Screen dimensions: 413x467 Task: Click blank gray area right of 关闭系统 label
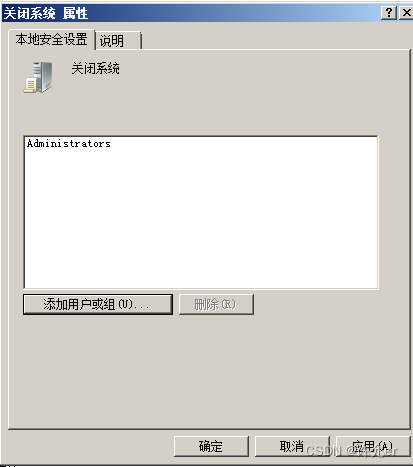point(260,69)
